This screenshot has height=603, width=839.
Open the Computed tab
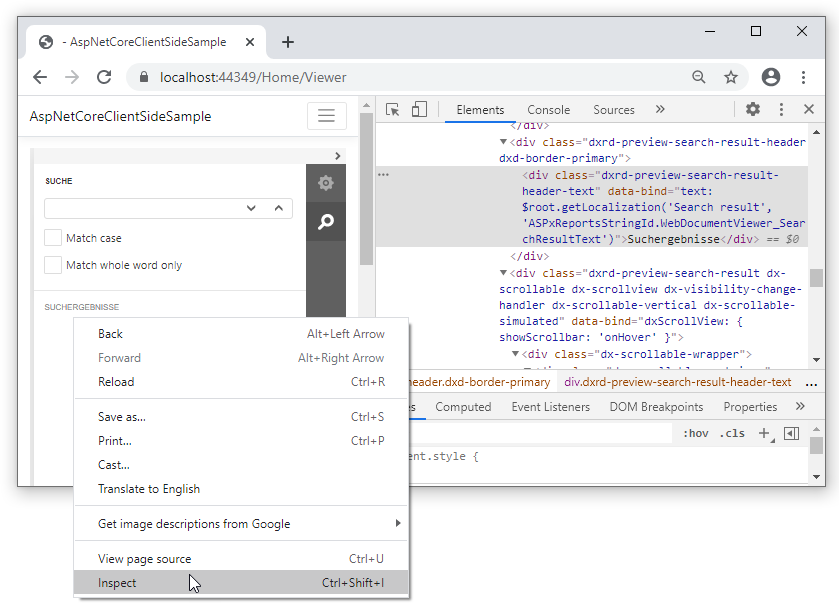(463, 407)
